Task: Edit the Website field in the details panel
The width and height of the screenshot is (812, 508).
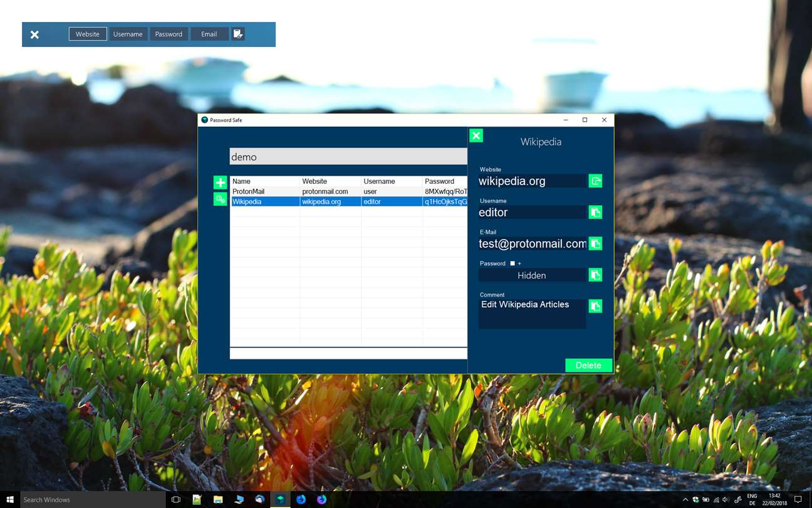Action: (532, 181)
